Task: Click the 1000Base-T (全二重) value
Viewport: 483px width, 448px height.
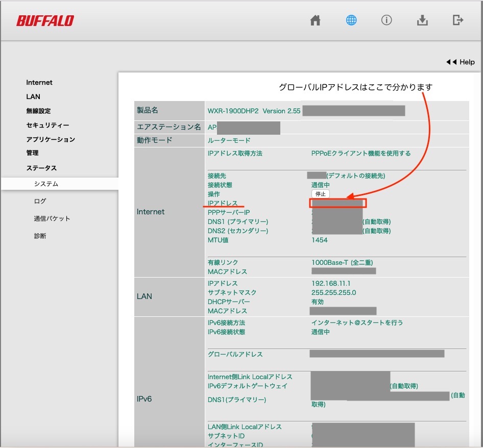Action: click(342, 263)
